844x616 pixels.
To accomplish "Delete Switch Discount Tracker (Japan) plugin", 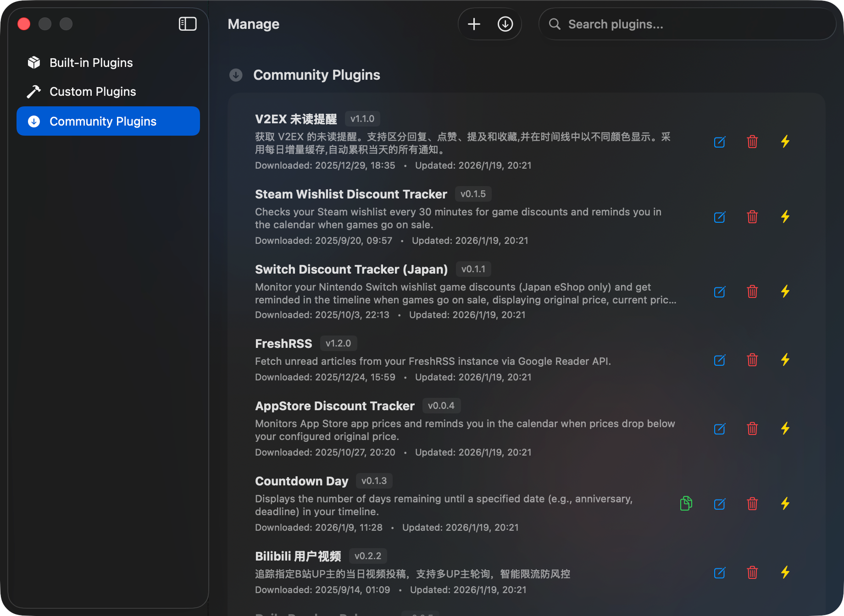I will click(x=752, y=291).
